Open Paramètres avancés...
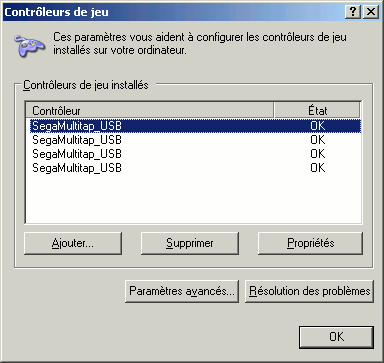Viewport: 384px width, 363px height. coord(182,291)
